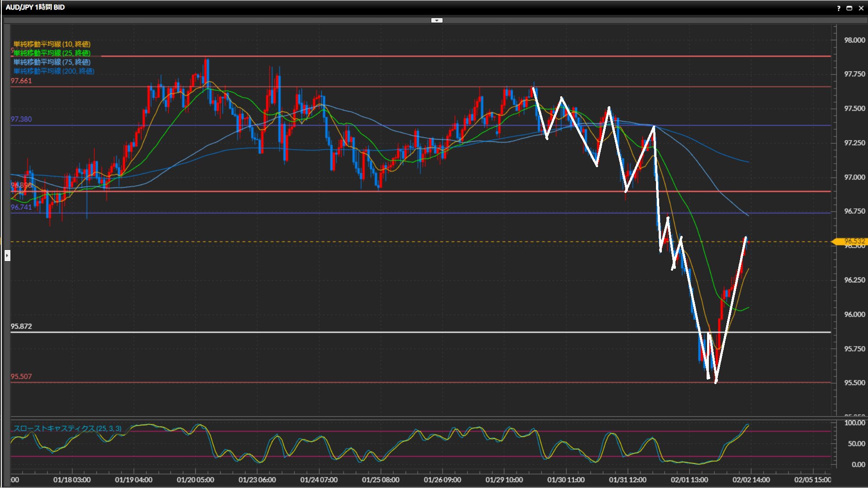This screenshot has width=868, height=488.
Task: Click the 100.00 stochastics scale label
Action: tap(854, 423)
